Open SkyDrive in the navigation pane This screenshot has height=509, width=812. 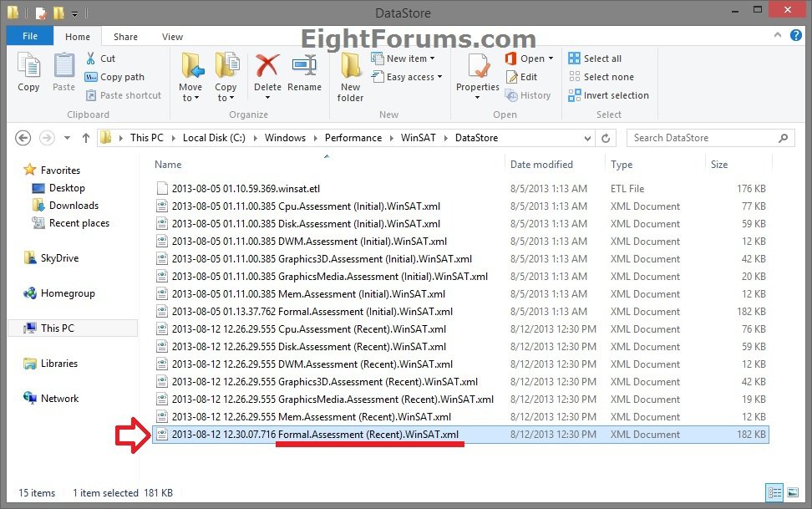click(x=51, y=258)
